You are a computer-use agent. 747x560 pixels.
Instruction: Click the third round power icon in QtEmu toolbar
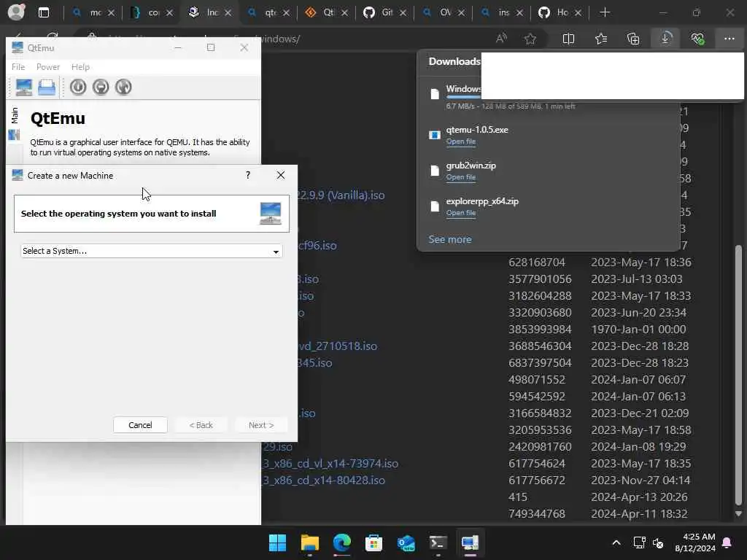(123, 87)
